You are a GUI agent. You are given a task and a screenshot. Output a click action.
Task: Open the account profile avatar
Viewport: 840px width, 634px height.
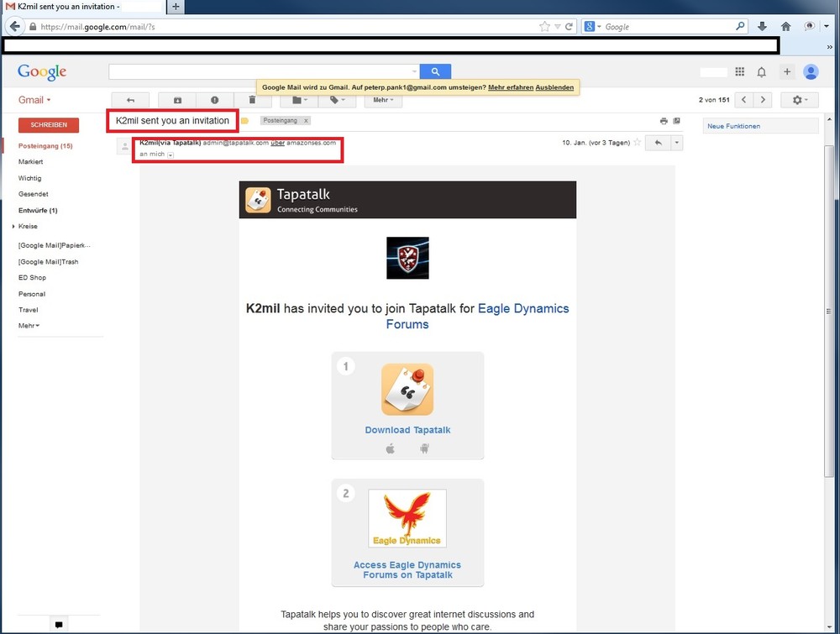(x=811, y=71)
